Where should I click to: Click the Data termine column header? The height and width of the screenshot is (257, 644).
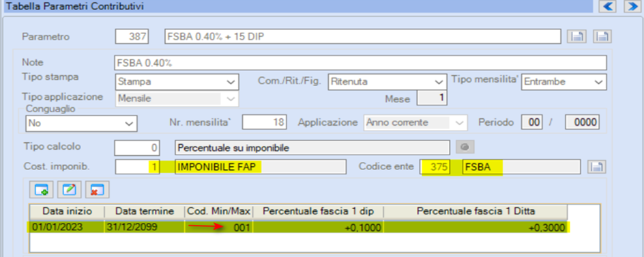pyautogui.click(x=145, y=211)
